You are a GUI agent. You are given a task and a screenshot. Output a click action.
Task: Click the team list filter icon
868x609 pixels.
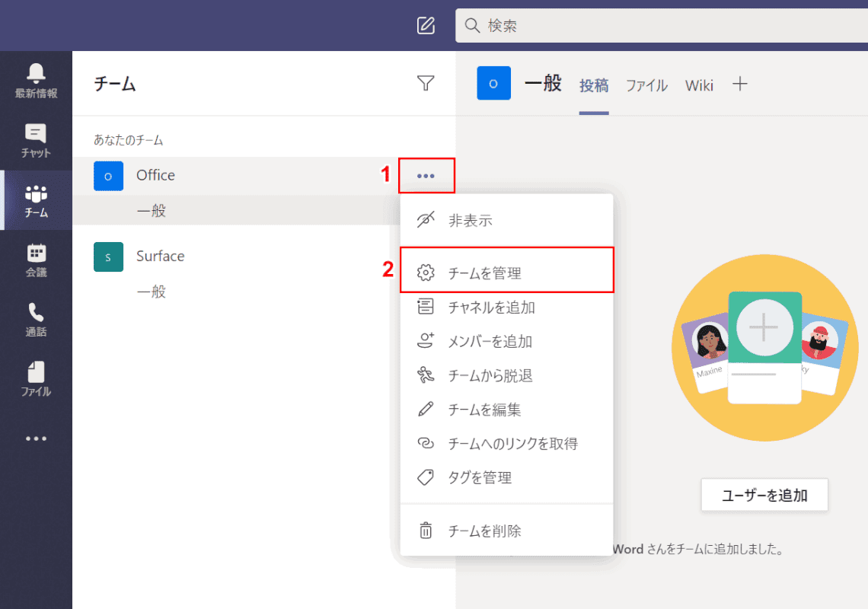pyautogui.click(x=425, y=83)
